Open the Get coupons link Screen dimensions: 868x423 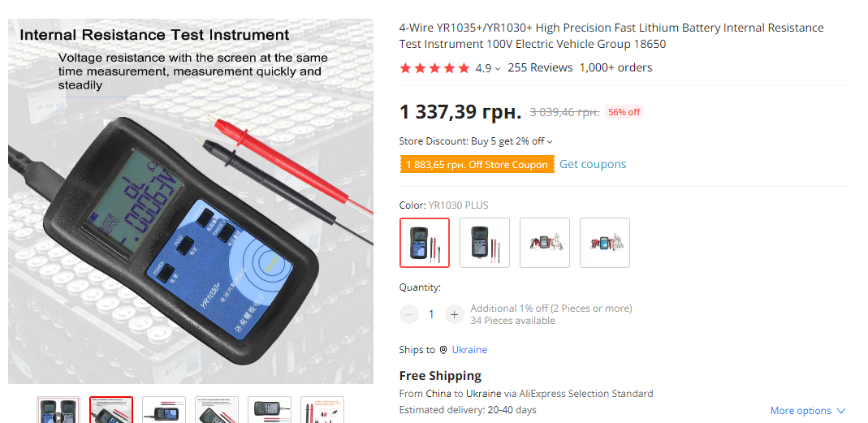pyautogui.click(x=593, y=164)
